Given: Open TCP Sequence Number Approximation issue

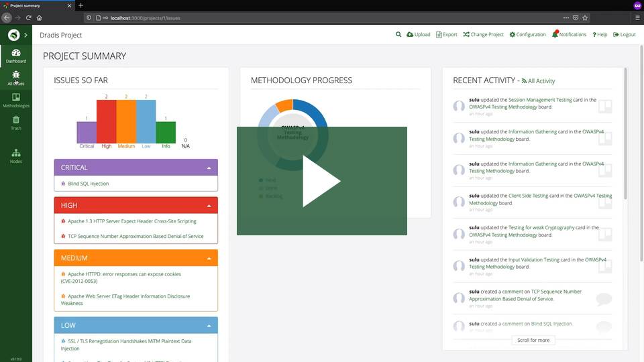Looking at the screenshot, I should coord(135,236).
